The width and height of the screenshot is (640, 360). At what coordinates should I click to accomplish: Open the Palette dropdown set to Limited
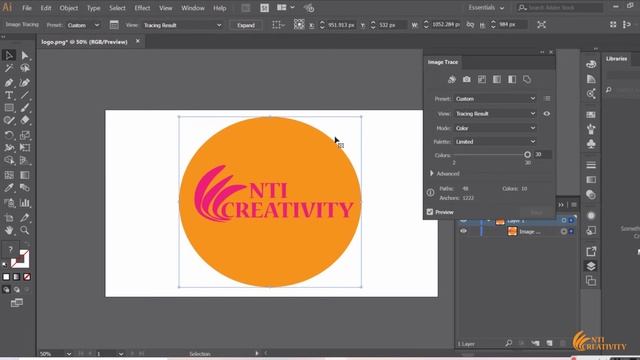(x=495, y=142)
